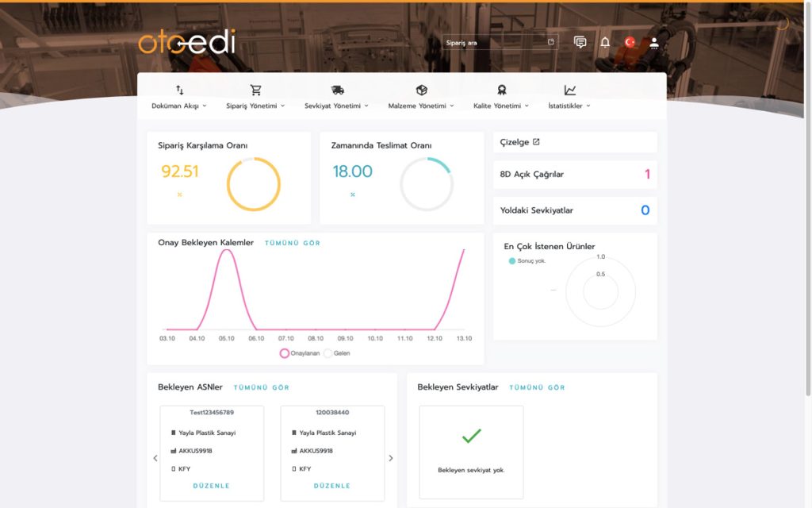Open the Yoldaki Sevkiyatlar item

click(575, 210)
